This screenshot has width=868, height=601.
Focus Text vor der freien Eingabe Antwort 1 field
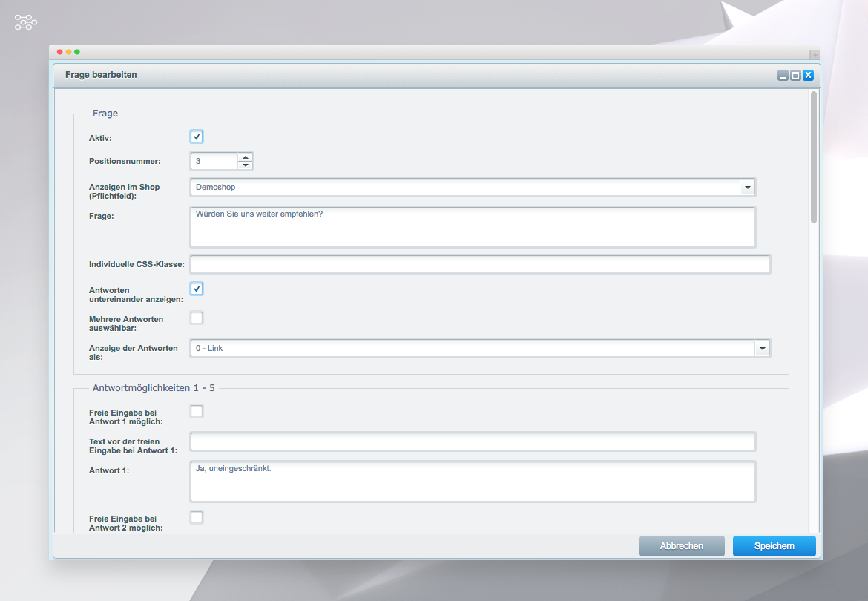(473, 441)
